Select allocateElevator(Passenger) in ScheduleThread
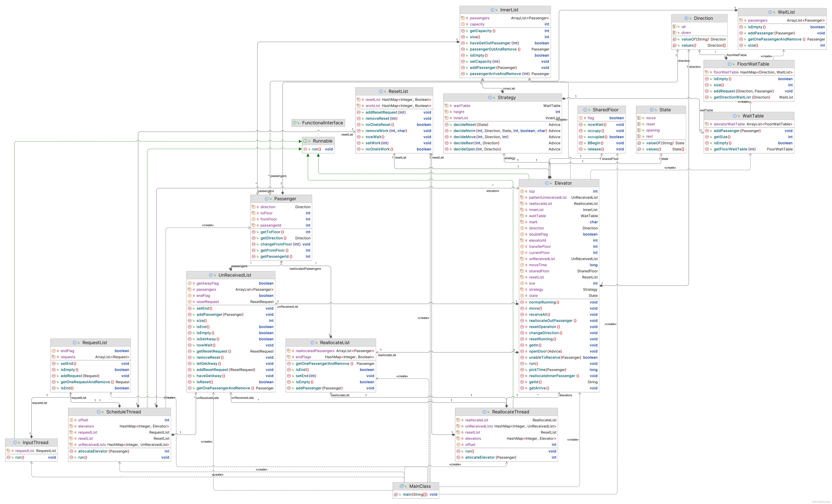The image size is (832, 504). (120, 451)
